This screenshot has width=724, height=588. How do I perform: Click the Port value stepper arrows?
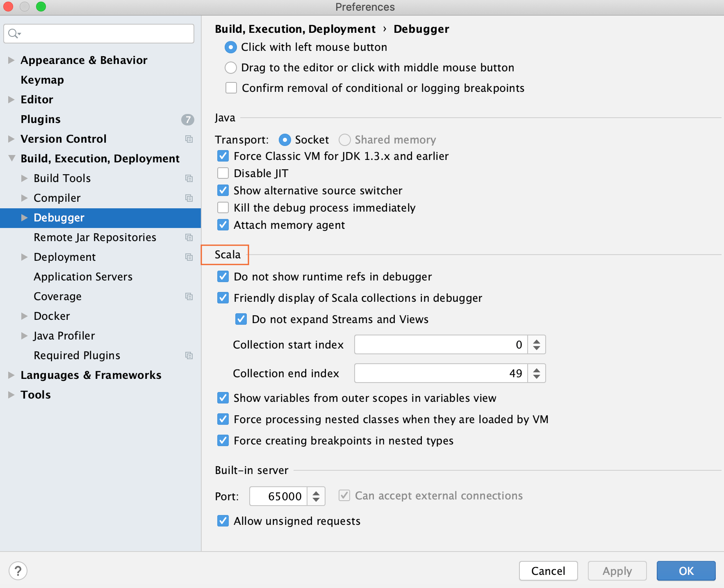click(316, 497)
